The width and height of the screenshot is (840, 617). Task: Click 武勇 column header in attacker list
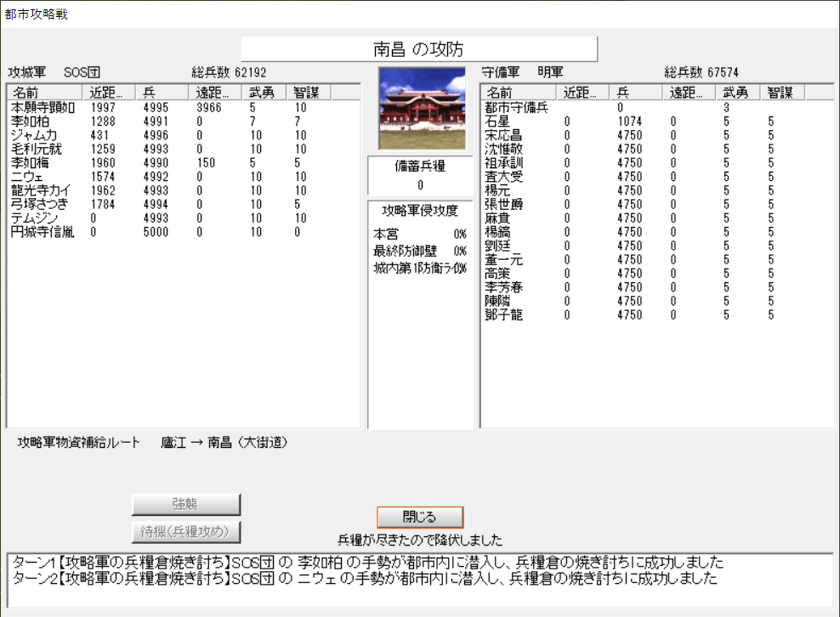click(262, 92)
